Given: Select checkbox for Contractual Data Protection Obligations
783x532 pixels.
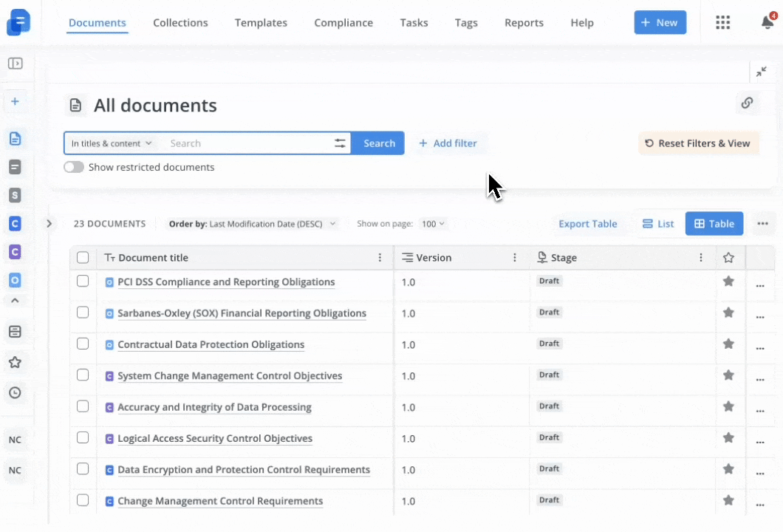Looking at the screenshot, I should pyautogui.click(x=83, y=344).
